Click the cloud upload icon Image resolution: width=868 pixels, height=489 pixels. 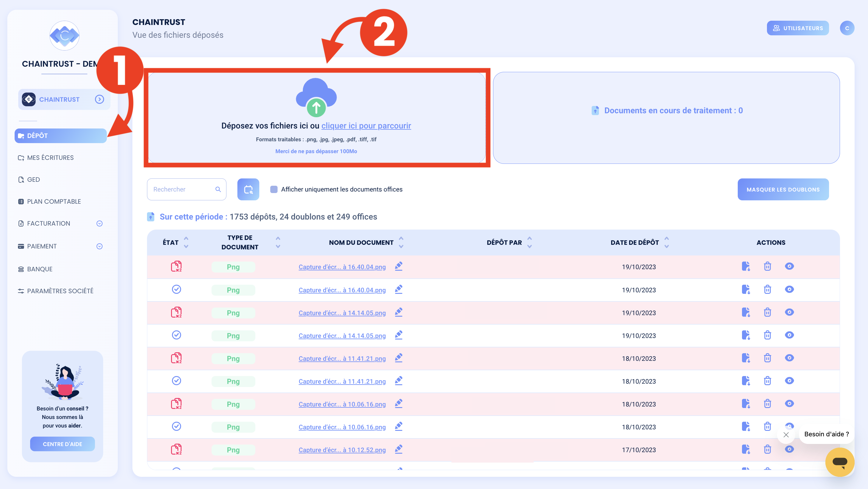pyautogui.click(x=316, y=97)
